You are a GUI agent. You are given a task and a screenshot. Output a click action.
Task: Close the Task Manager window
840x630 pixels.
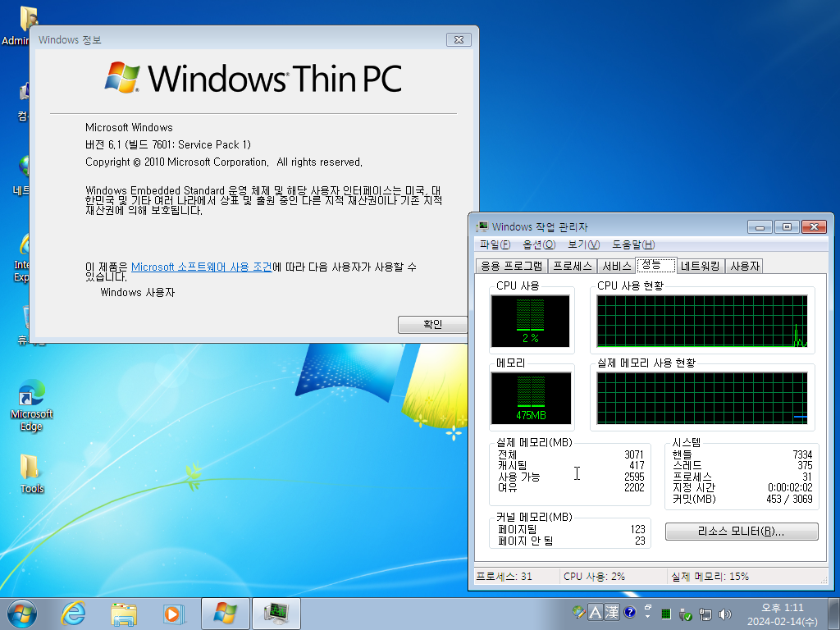pyautogui.click(x=814, y=227)
